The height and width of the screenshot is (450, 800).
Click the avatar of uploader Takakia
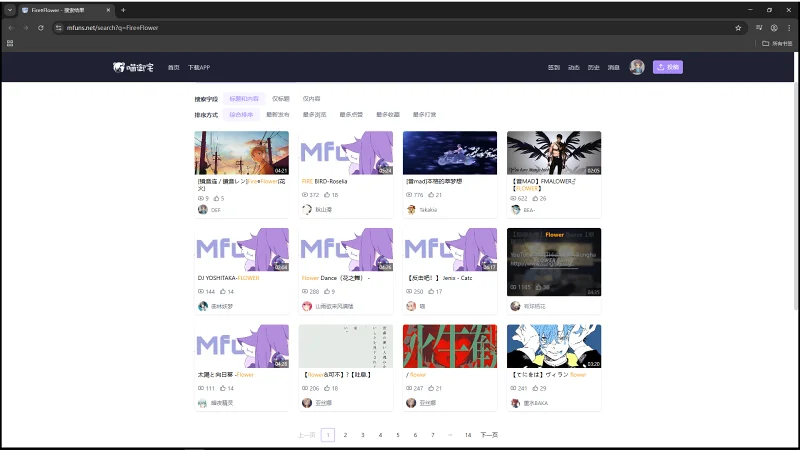pyautogui.click(x=411, y=209)
